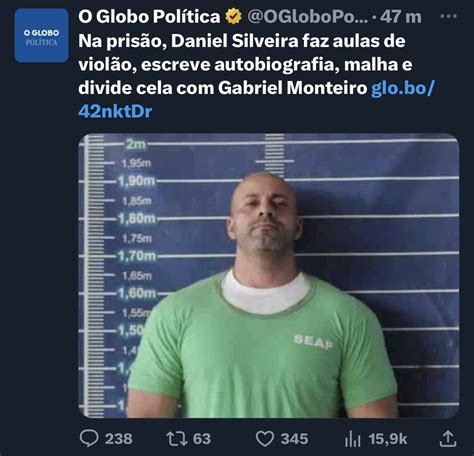Image resolution: width=474 pixels, height=456 pixels.
Task: Open the reply speech bubble icon
Action: click(x=89, y=438)
